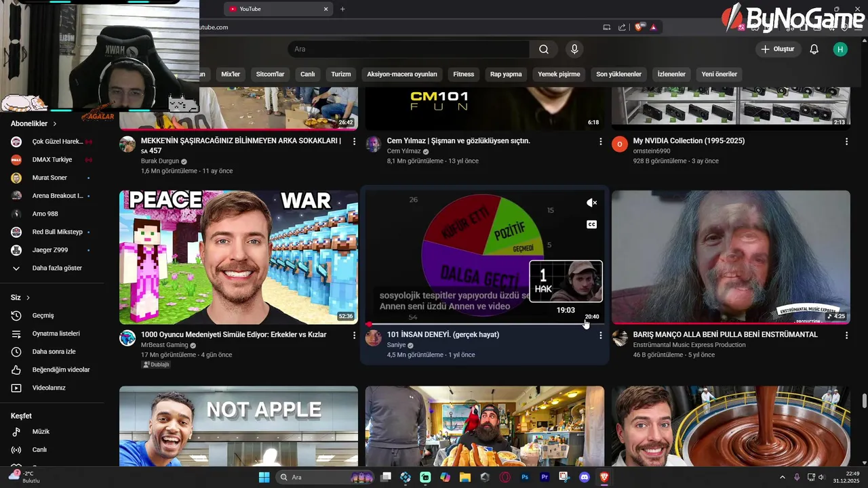The width and height of the screenshot is (868, 488).
Task: Seek the preview video progress bar
Action: [484, 324]
